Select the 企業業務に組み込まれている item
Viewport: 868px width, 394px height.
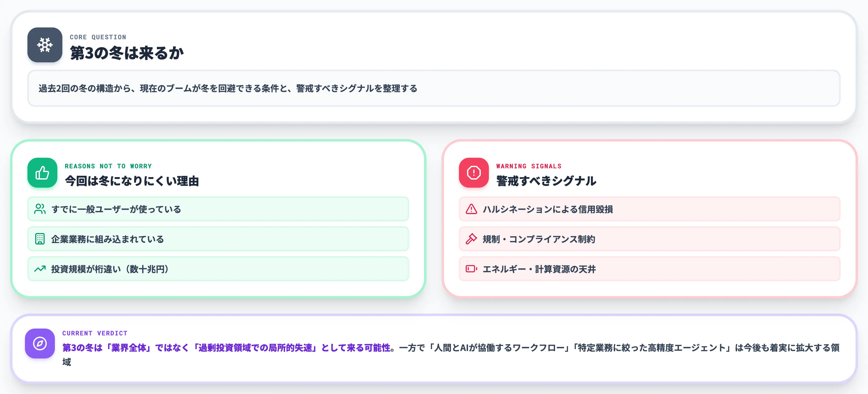(x=218, y=239)
